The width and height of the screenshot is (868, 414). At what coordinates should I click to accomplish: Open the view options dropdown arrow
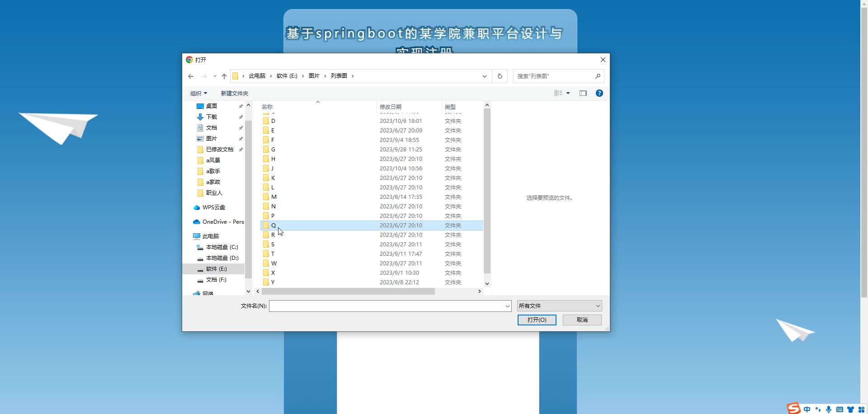pyautogui.click(x=568, y=93)
